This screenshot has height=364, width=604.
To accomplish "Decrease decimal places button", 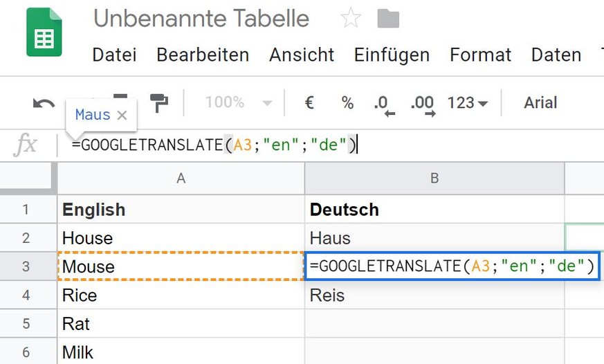I will tap(382, 104).
